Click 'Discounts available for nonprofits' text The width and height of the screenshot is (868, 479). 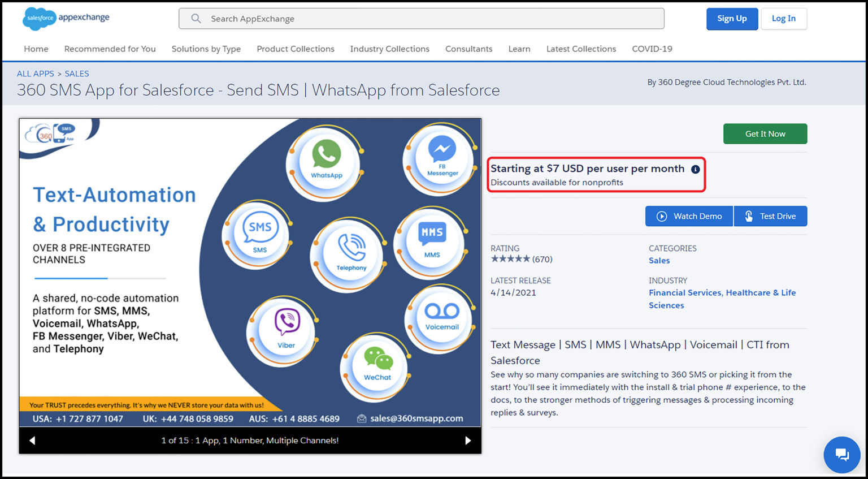click(x=557, y=183)
